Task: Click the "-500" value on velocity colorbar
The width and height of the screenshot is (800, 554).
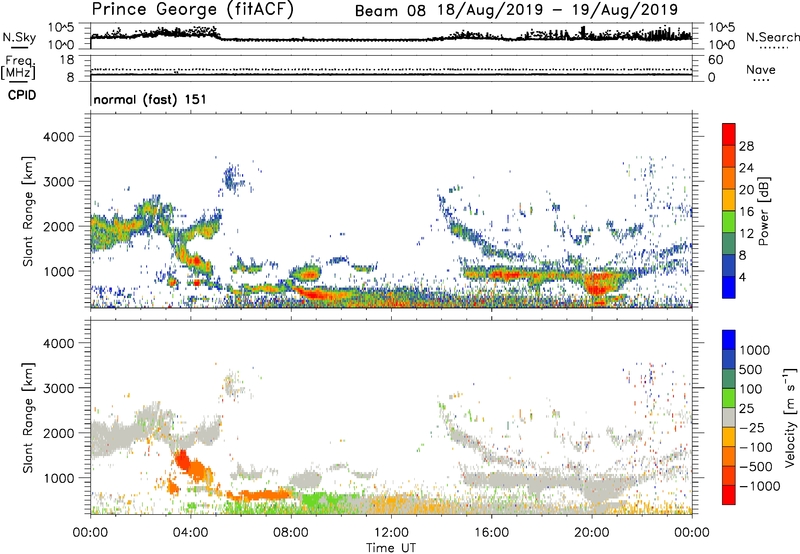Action: (x=756, y=467)
